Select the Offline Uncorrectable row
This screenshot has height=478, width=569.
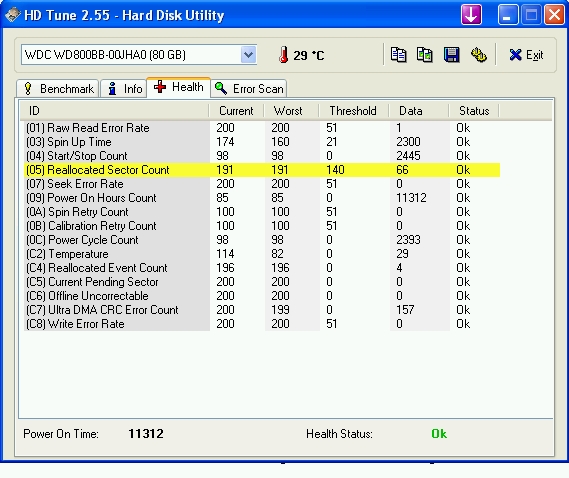point(262,296)
